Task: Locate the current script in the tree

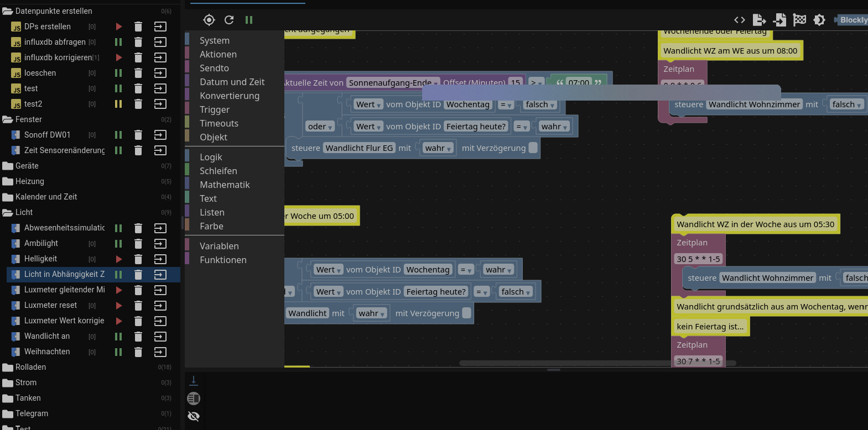Action: 209,20
